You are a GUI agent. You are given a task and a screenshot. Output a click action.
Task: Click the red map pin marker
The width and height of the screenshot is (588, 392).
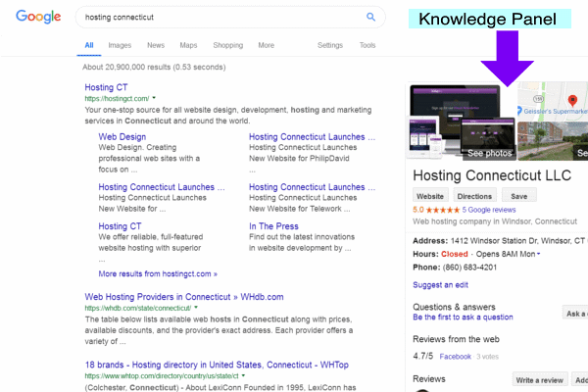click(x=573, y=101)
